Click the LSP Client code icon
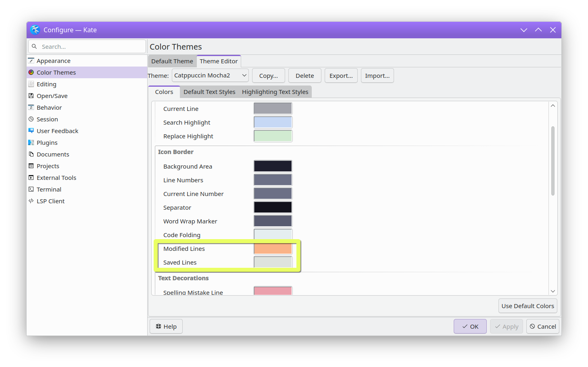This screenshot has width=588, height=367. 31,201
